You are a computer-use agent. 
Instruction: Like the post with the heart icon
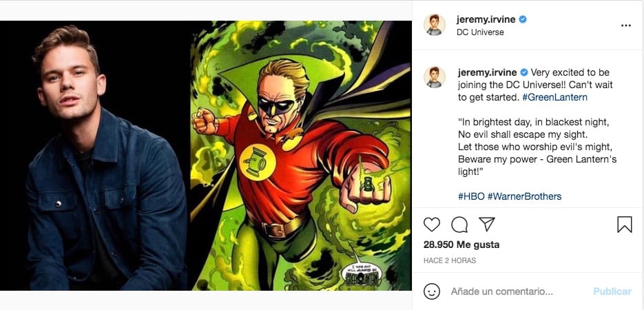pyautogui.click(x=432, y=225)
